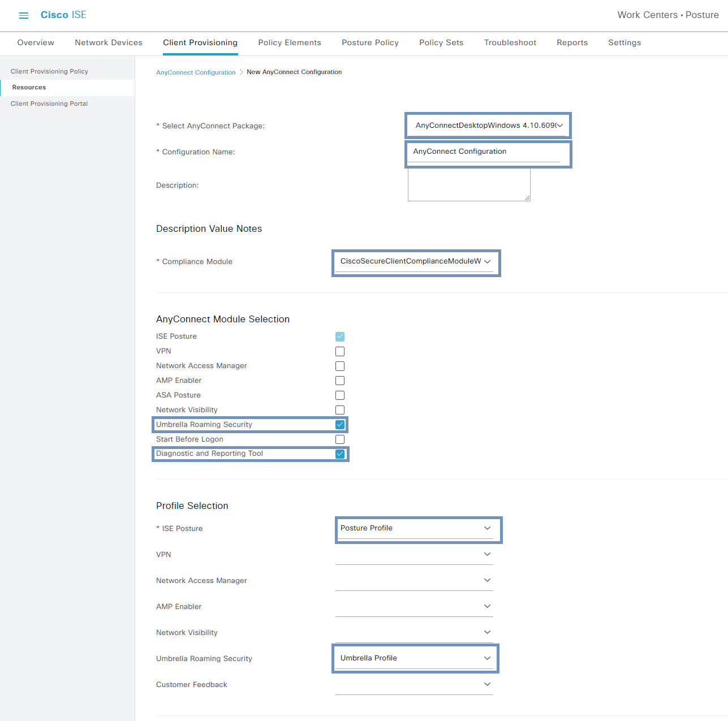Viewport: 728px width, 721px height.
Task: Click the Cisco ISE logo
Action: click(63, 15)
